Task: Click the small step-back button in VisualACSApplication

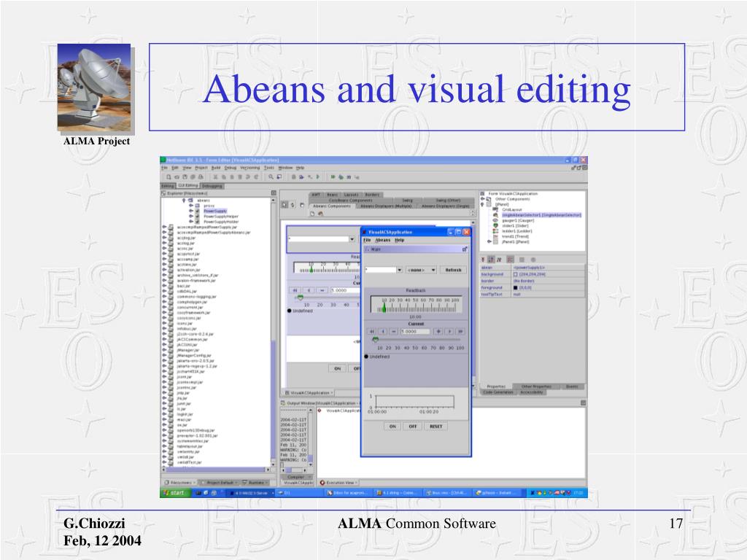Action: 383,332
